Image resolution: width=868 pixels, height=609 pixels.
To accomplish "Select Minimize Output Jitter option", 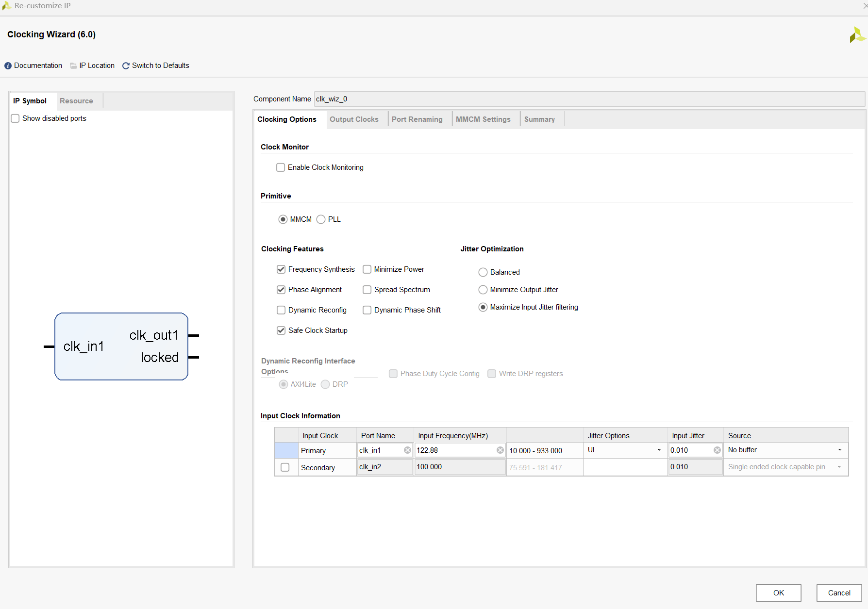I will (483, 290).
